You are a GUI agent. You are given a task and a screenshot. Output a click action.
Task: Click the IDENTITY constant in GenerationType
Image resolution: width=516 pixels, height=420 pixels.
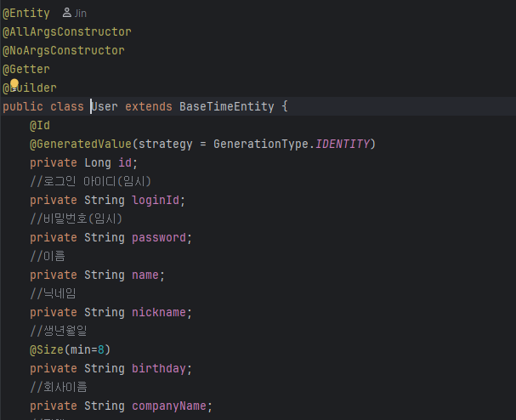[x=343, y=145]
